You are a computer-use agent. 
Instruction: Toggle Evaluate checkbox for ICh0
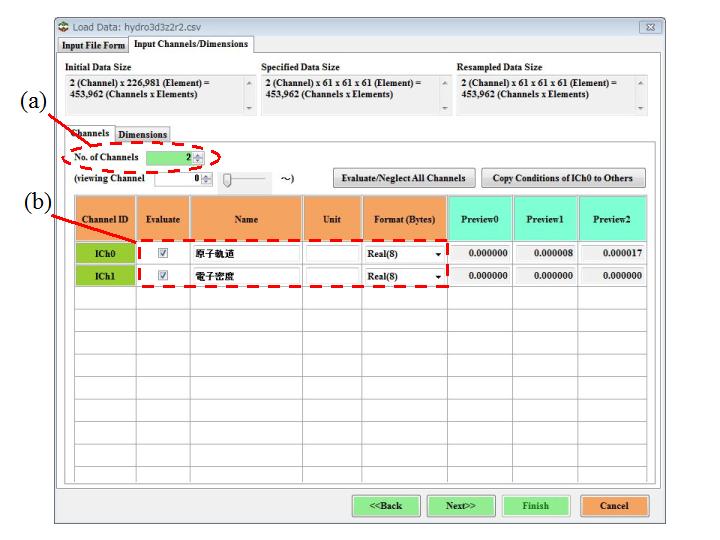coord(163,254)
